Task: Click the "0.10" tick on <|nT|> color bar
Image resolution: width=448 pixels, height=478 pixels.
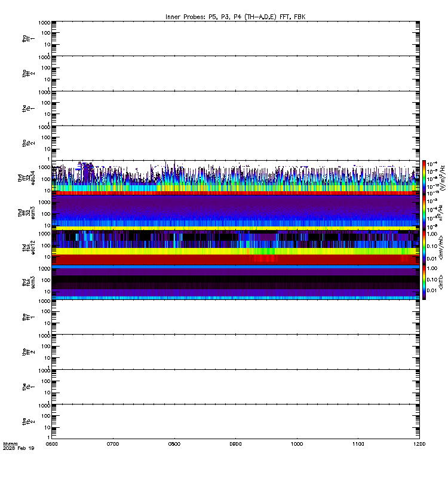Action: click(432, 280)
